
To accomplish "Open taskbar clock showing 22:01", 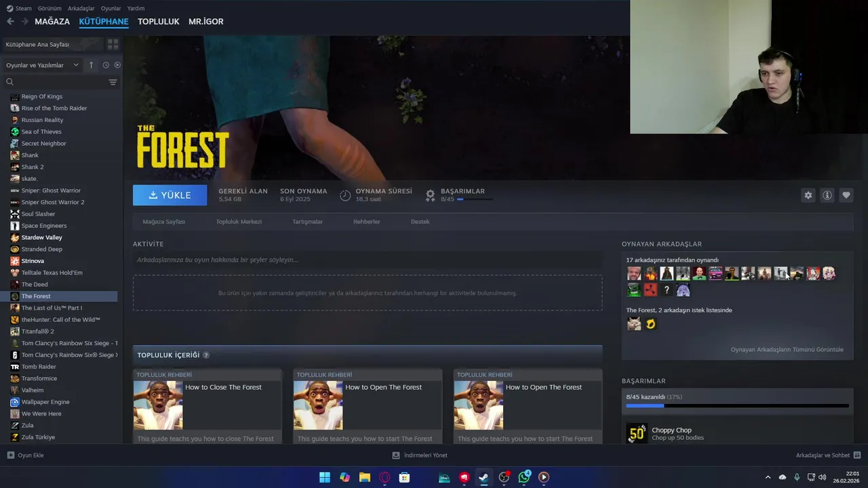I will tap(846, 477).
